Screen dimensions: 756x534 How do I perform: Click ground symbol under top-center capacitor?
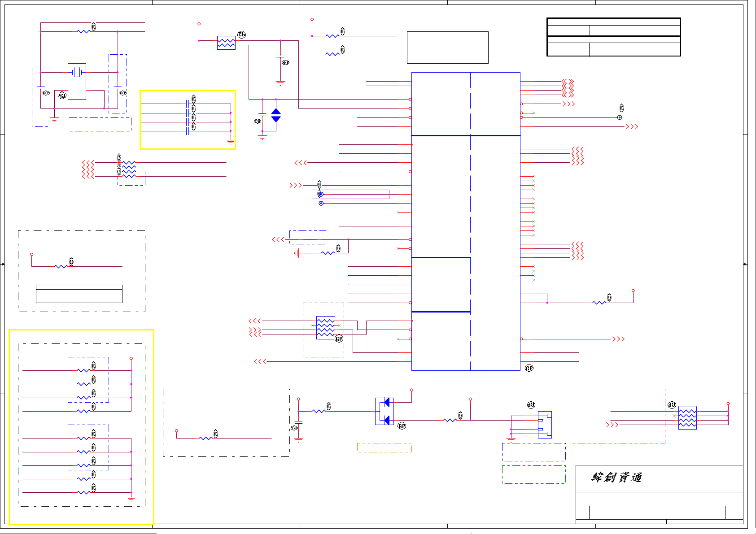click(x=280, y=83)
